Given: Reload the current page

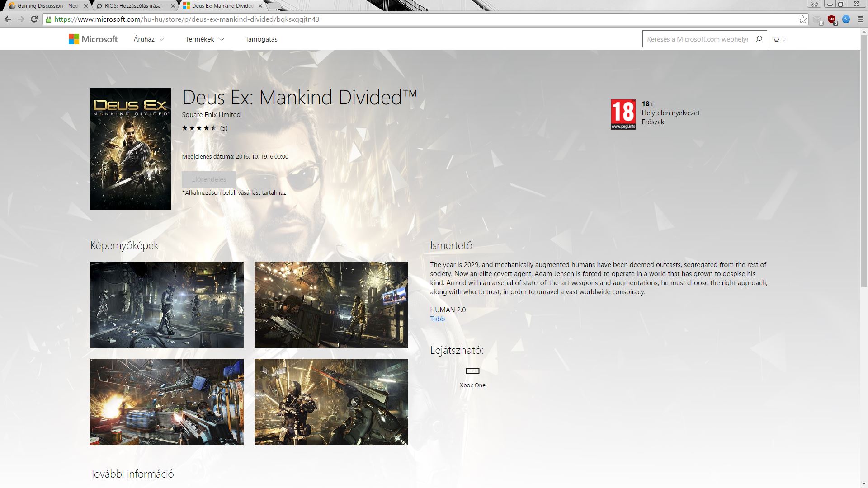Looking at the screenshot, I should tap(34, 19).
